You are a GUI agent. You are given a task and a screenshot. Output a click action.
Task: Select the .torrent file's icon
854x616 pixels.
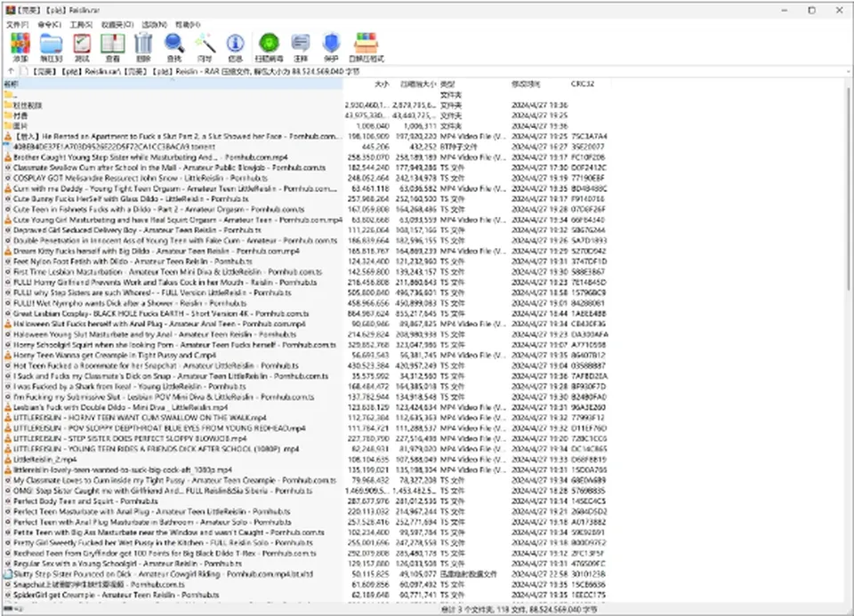pos(8,147)
